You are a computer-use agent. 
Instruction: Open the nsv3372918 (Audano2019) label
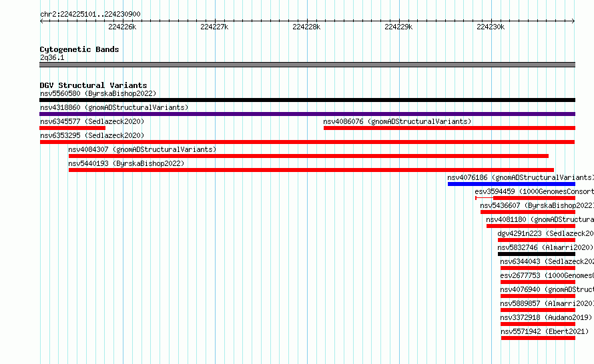(x=546, y=317)
